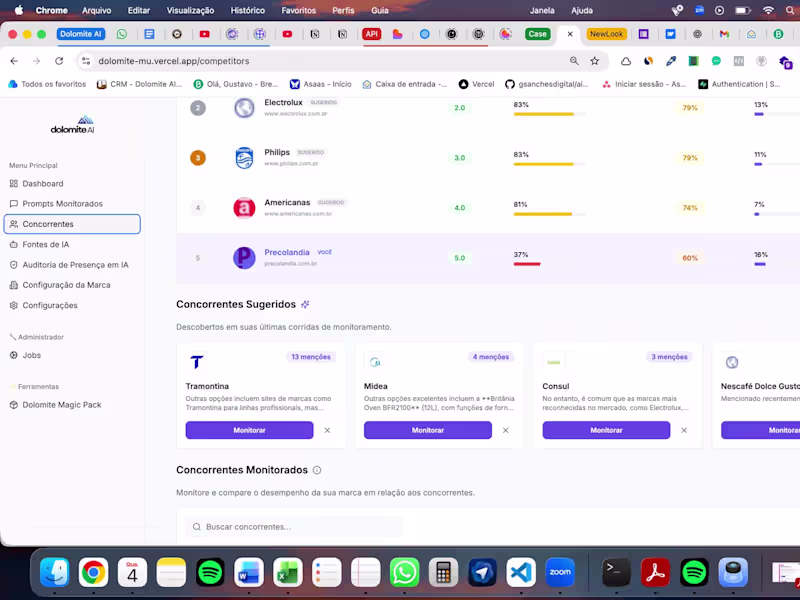Bookmark this page with star icon
This screenshot has height=600, width=800.
594,61
